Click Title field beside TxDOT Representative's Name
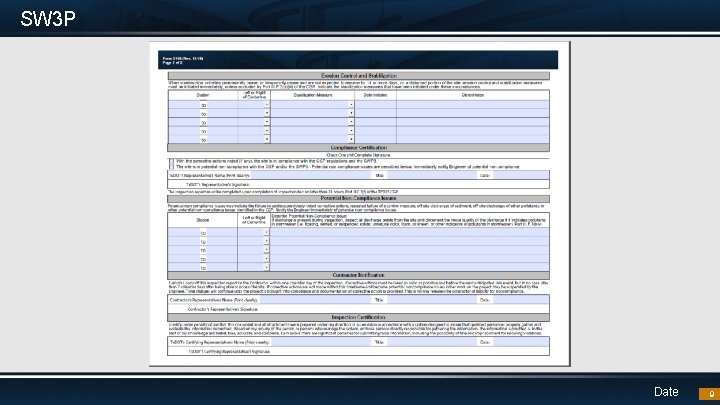The image size is (720, 405). point(433,175)
